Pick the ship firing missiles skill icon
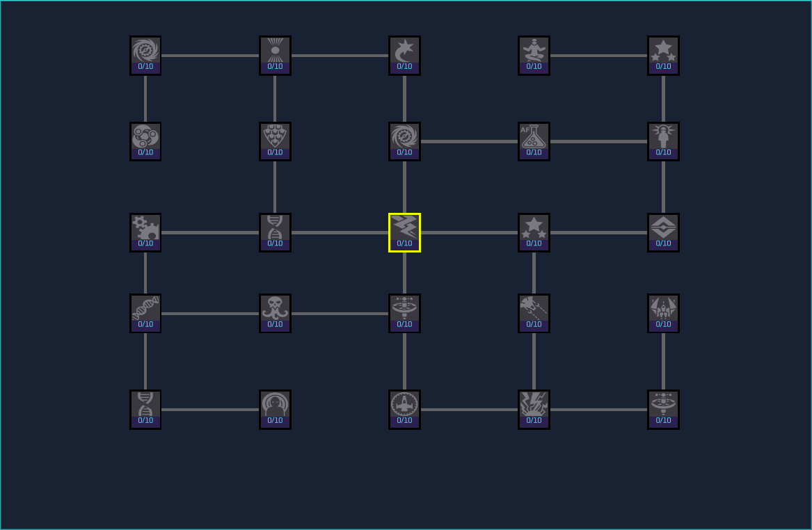The image size is (812, 530). (534, 313)
